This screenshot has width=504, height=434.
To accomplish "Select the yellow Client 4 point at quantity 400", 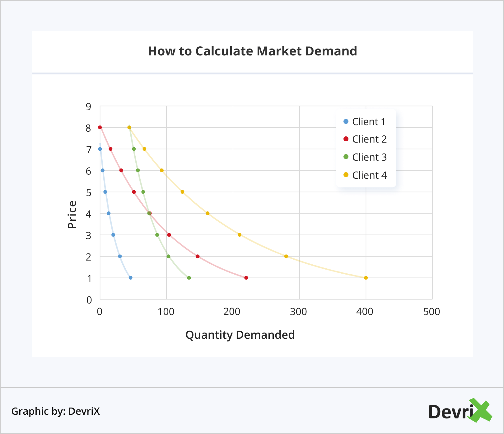I will pyautogui.click(x=366, y=278).
